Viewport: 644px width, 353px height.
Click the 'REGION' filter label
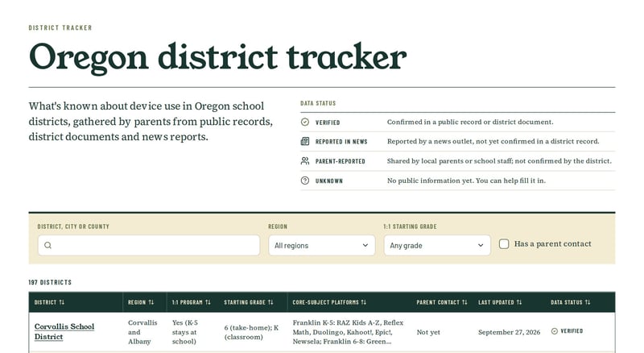[278, 226]
